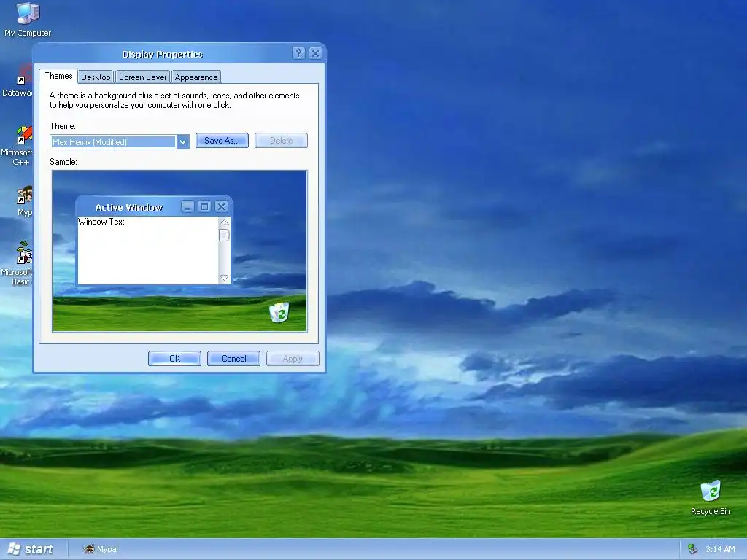Image resolution: width=747 pixels, height=560 pixels.
Task: Open the Start menu
Action: coord(30,549)
